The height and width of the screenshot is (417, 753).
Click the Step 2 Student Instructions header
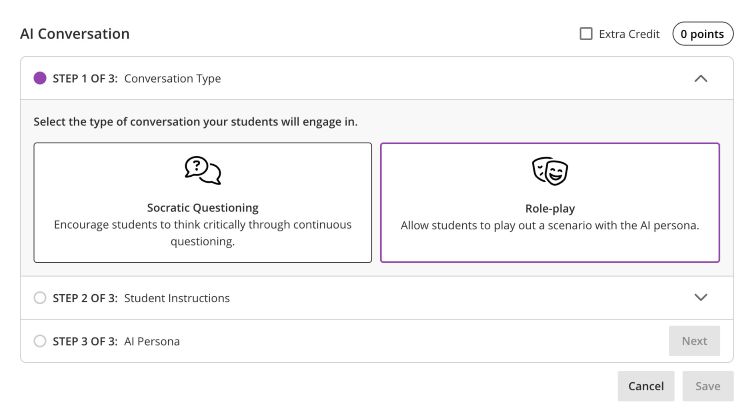point(176,298)
